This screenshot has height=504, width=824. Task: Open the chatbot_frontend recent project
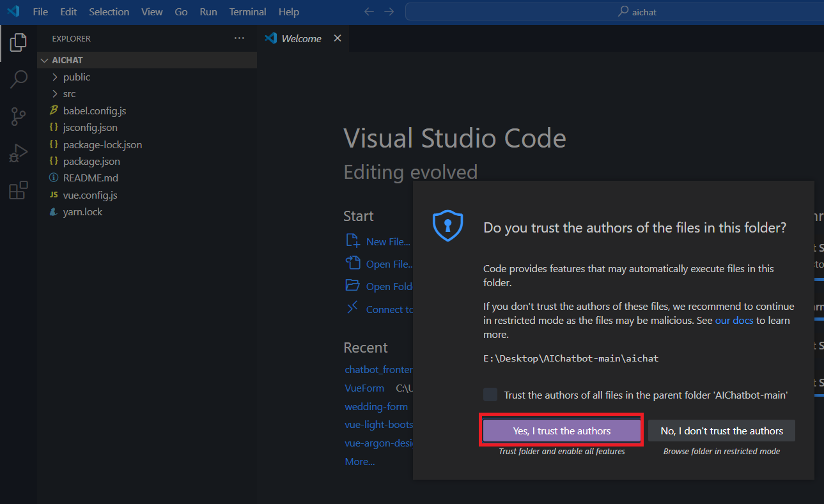coord(378,369)
